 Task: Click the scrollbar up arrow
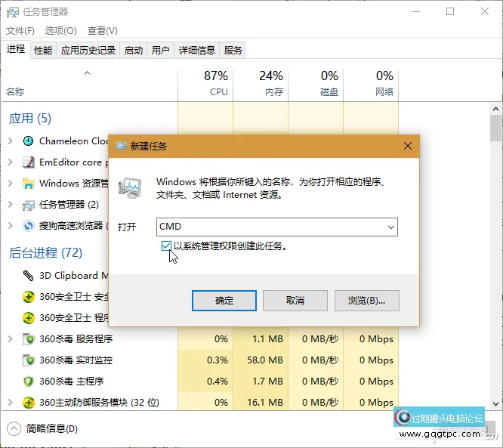pos(496,109)
